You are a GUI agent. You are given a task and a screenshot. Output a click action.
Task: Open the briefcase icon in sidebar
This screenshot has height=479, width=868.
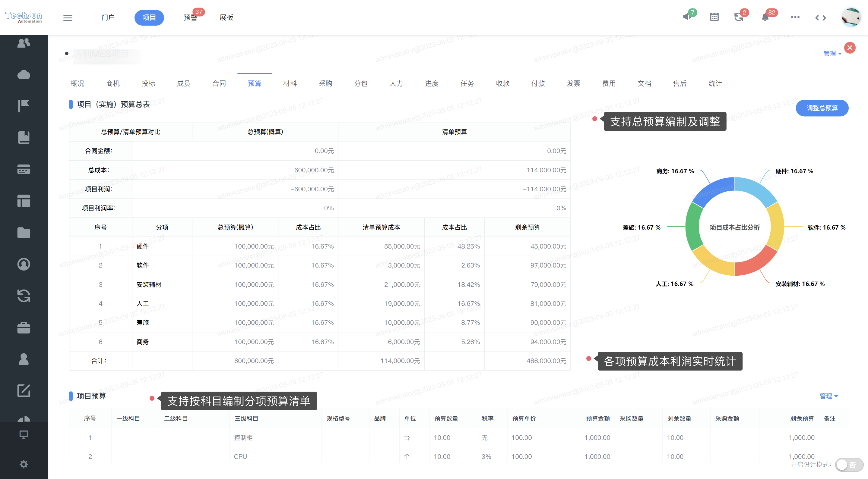coord(24,327)
